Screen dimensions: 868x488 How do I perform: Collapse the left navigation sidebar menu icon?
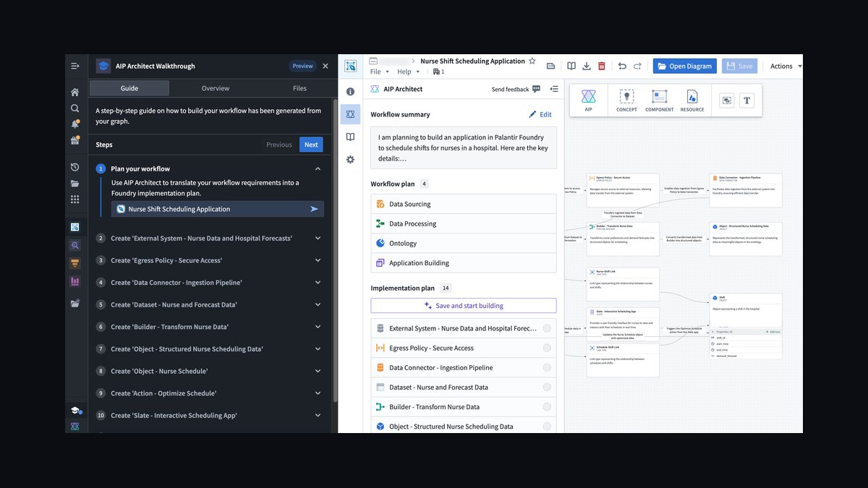tap(75, 66)
